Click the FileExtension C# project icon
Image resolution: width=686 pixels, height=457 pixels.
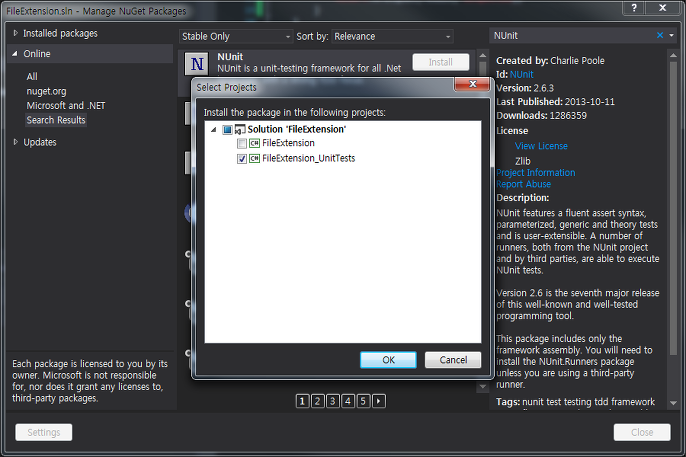[x=254, y=143]
